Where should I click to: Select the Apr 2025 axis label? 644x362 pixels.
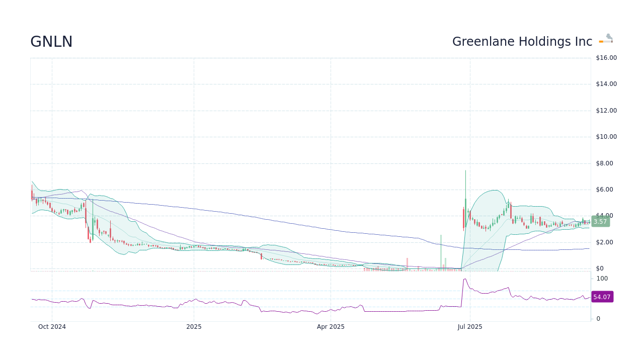(331, 327)
